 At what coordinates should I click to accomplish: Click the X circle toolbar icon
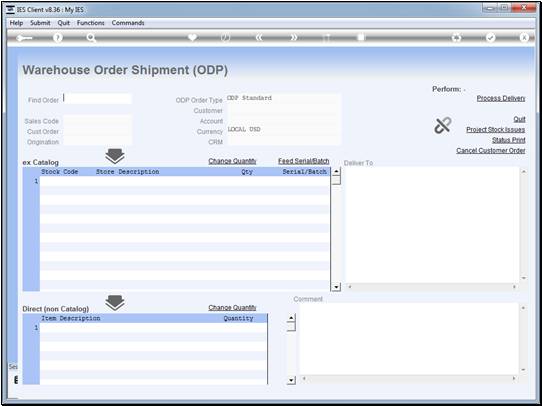(x=524, y=38)
